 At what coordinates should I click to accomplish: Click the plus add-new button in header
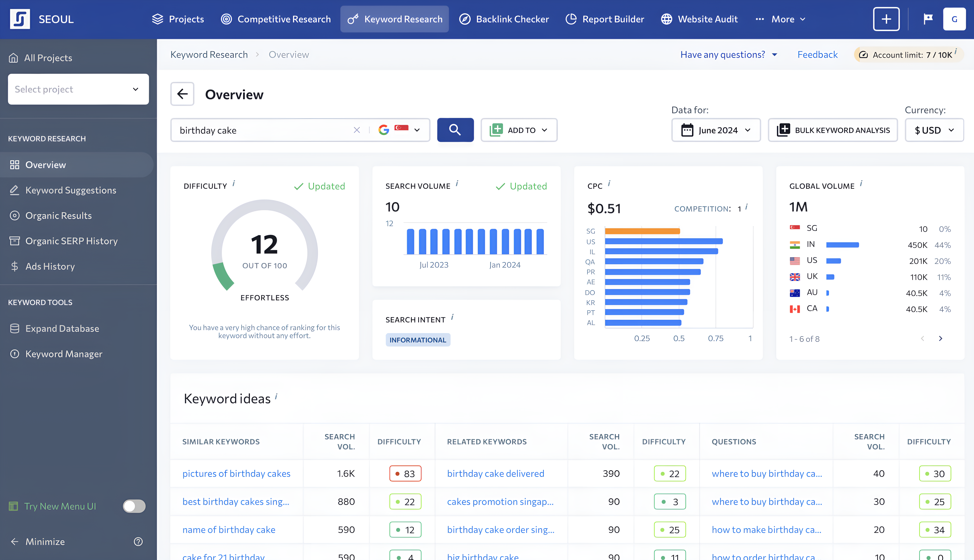886,19
